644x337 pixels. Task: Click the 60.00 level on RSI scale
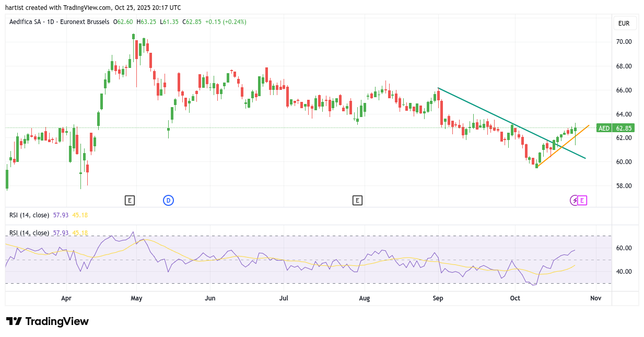[624, 248]
